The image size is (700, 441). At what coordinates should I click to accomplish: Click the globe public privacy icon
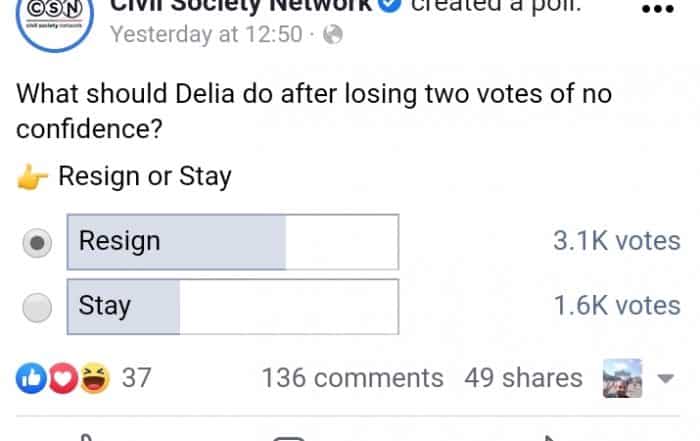(333, 35)
